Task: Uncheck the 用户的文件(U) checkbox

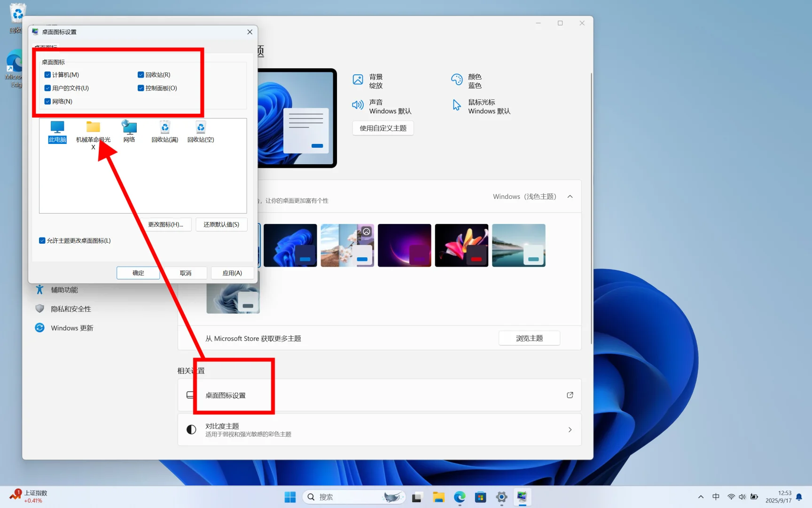Action: tap(47, 88)
